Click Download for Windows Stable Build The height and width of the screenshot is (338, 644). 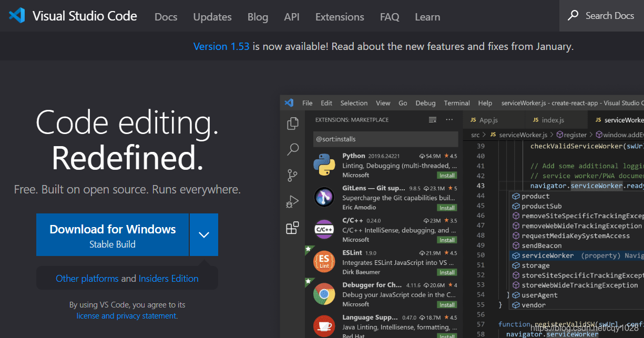[113, 234]
